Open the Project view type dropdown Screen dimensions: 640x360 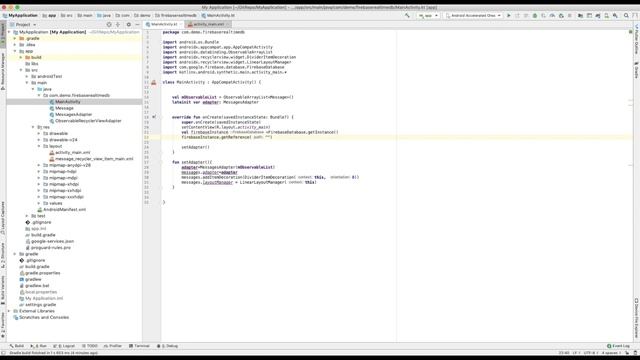click(23, 24)
